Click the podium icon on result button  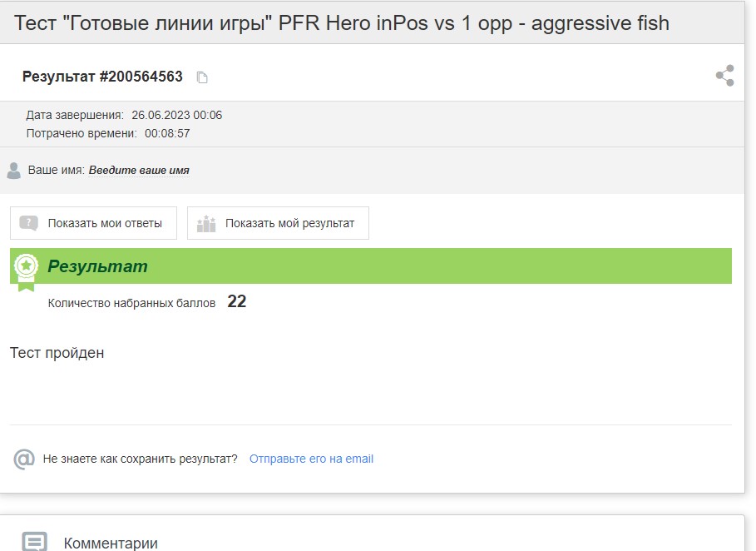tap(206, 223)
